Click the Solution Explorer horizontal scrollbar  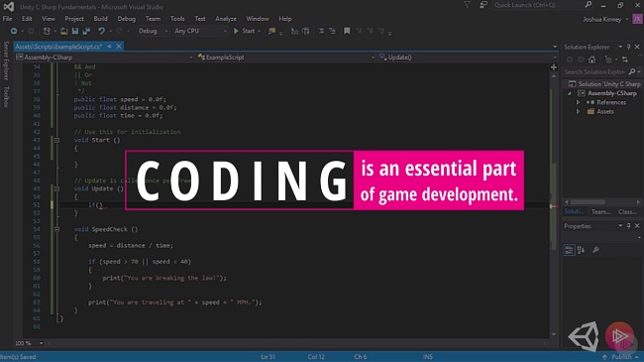click(x=602, y=202)
